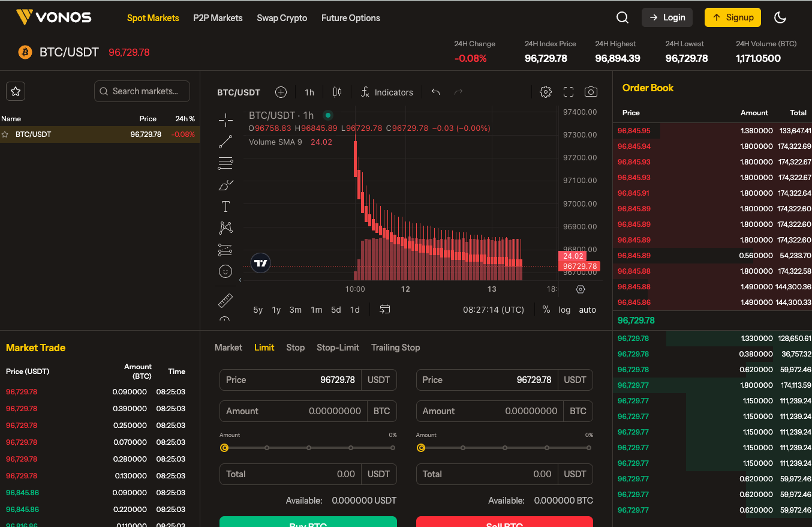Select ask price 96,845.95 in order book
This screenshot has height=527, width=812.
[634, 131]
